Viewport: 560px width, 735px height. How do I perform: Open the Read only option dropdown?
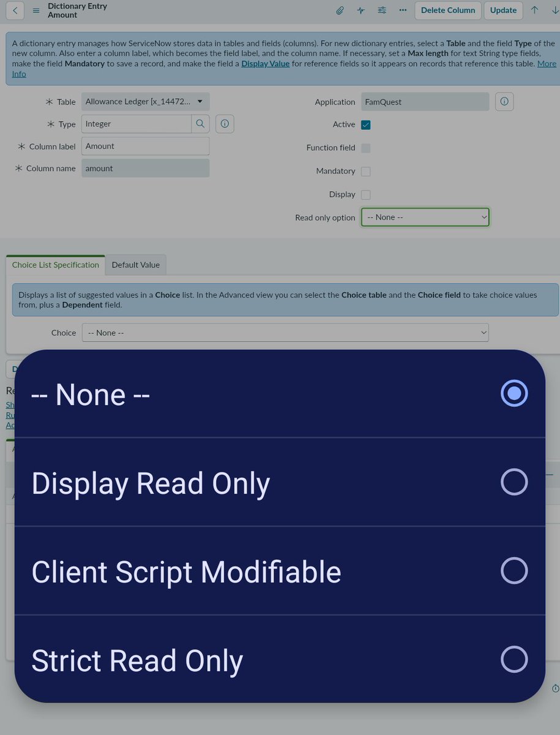pyautogui.click(x=425, y=217)
